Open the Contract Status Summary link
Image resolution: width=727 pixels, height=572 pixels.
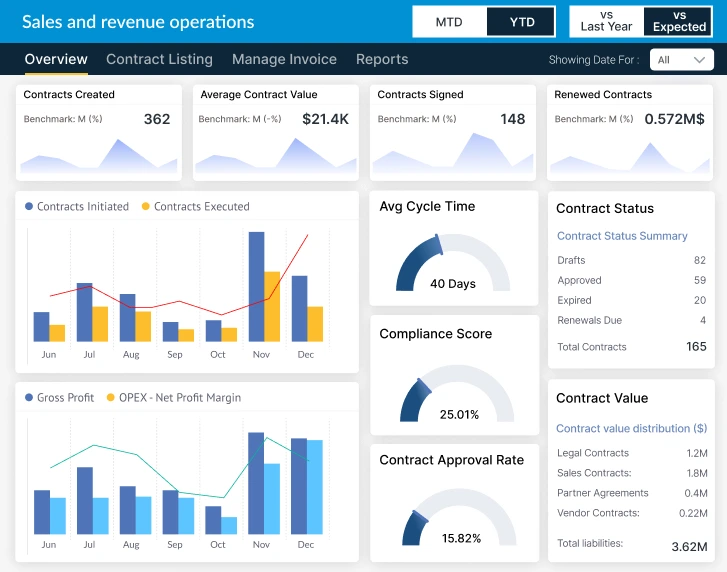click(622, 236)
